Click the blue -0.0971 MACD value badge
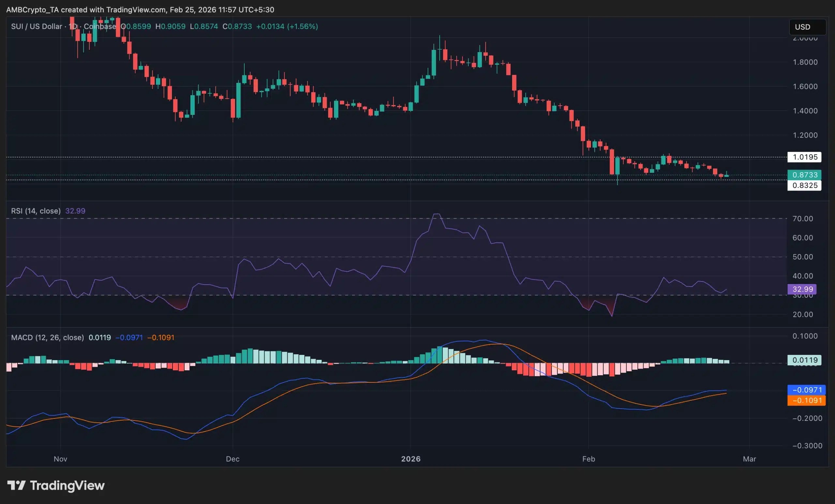This screenshot has height=504, width=835. coord(807,390)
